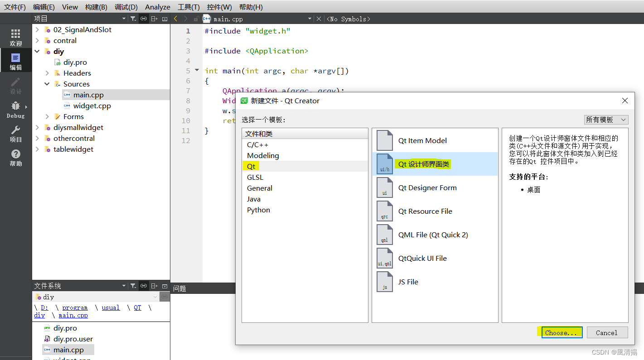Select the JS File template
Viewport: 644px width, 360px height.
point(435,282)
